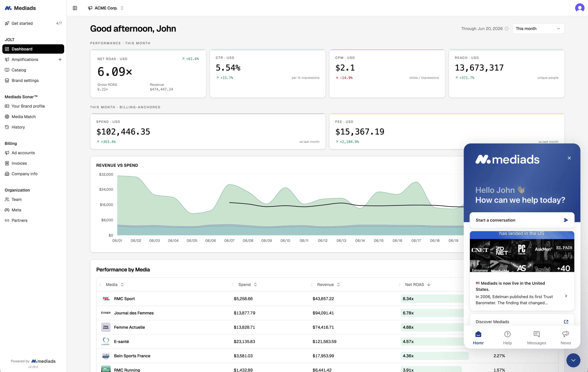This screenshot has width=588, height=372.
Task: Click the Brand settings store icon
Action: point(7,80)
